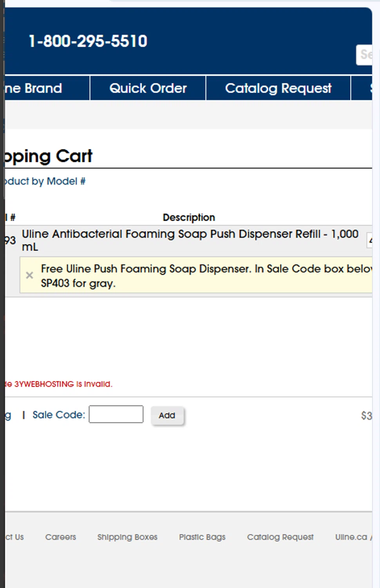
Task: Open Catalog Request in the navigation bar
Action: click(278, 88)
